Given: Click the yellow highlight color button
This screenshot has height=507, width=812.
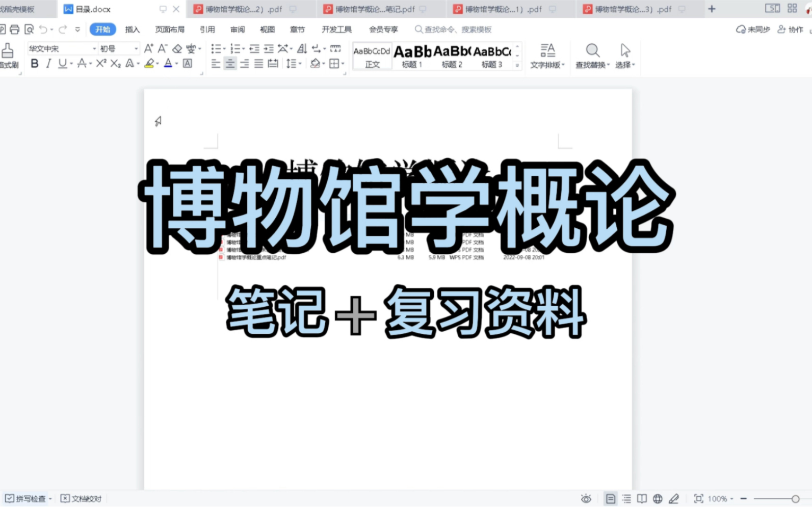Looking at the screenshot, I should (x=149, y=63).
